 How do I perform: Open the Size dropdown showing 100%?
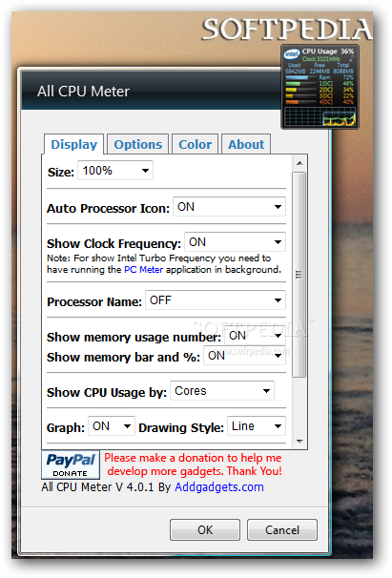pos(115,171)
